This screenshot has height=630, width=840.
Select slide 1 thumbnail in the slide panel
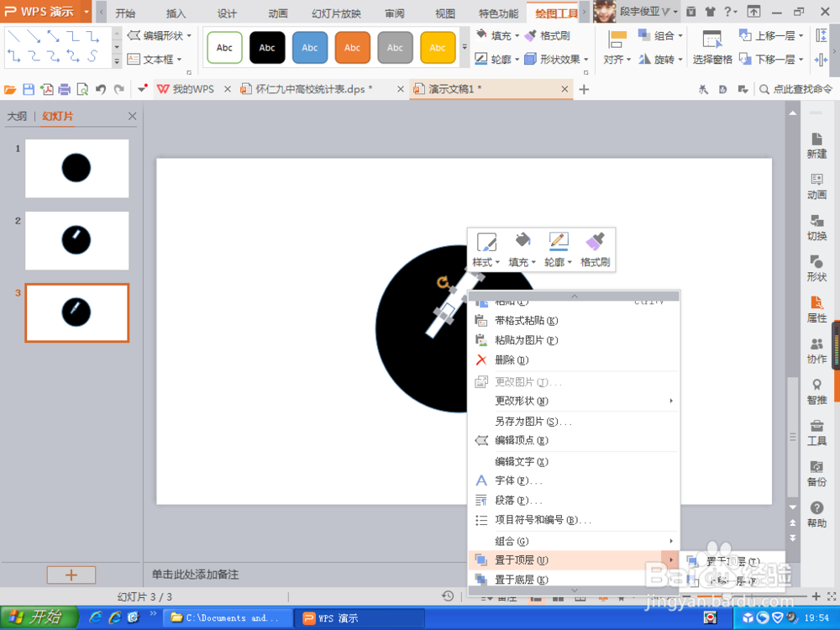pos(76,168)
